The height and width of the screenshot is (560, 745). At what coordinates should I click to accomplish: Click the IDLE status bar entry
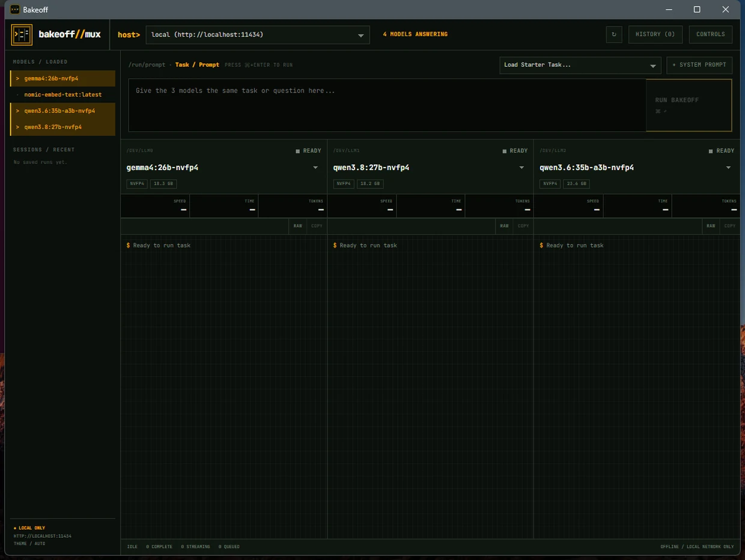132,547
